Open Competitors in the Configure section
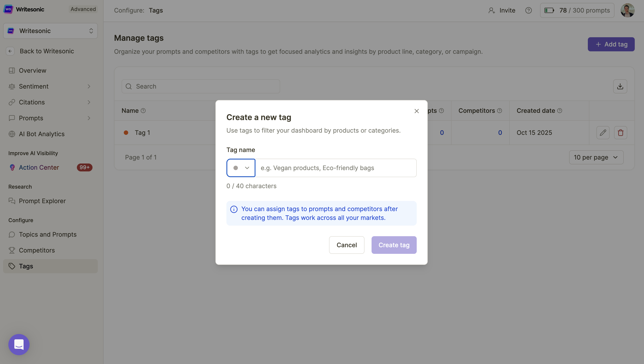Screen dimensions: 644x364 [x=37, y=250]
